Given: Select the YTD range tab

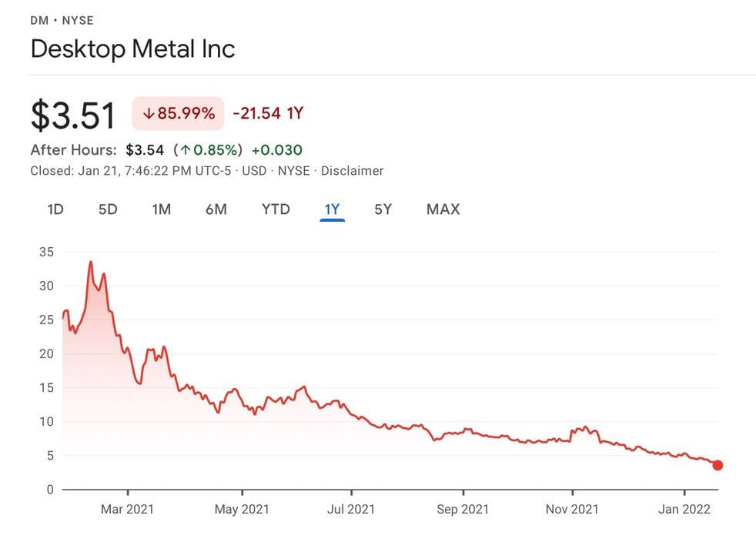Looking at the screenshot, I should 276,209.
